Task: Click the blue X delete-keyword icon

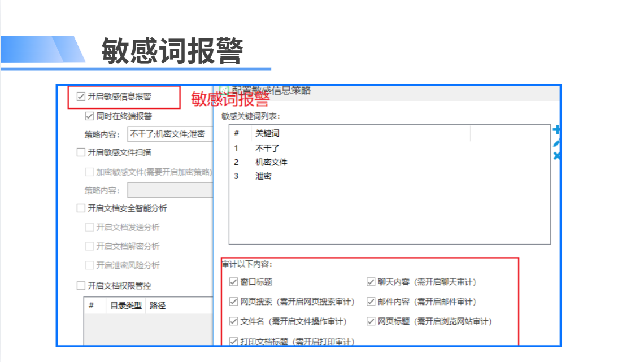Action: pyautogui.click(x=556, y=156)
